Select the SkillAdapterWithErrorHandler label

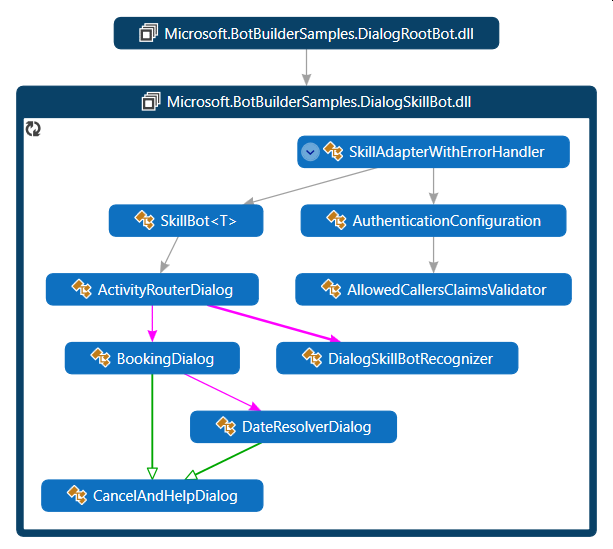(x=446, y=152)
